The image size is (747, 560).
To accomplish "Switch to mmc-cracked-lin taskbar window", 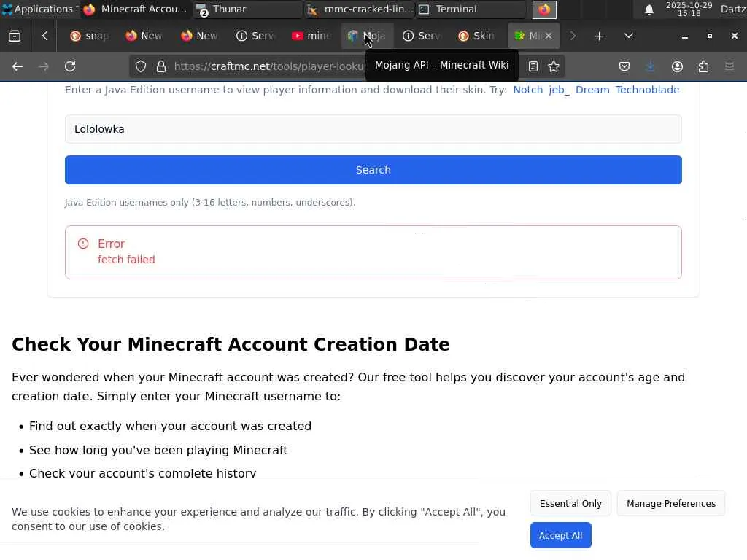I will pyautogui.click(x=360, y=9).
